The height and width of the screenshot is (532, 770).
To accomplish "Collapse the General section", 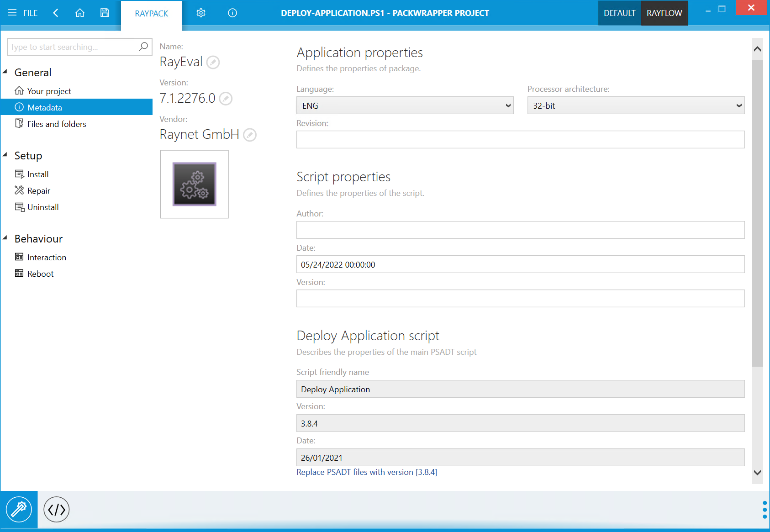I will point(5,72).
